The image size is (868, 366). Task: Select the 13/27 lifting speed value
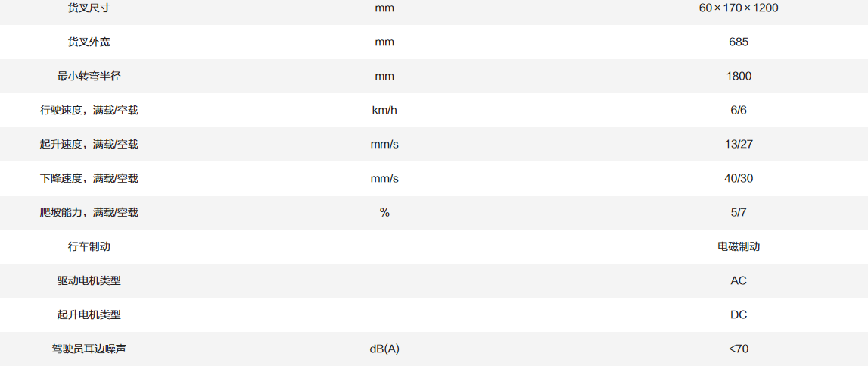point(739,144)
